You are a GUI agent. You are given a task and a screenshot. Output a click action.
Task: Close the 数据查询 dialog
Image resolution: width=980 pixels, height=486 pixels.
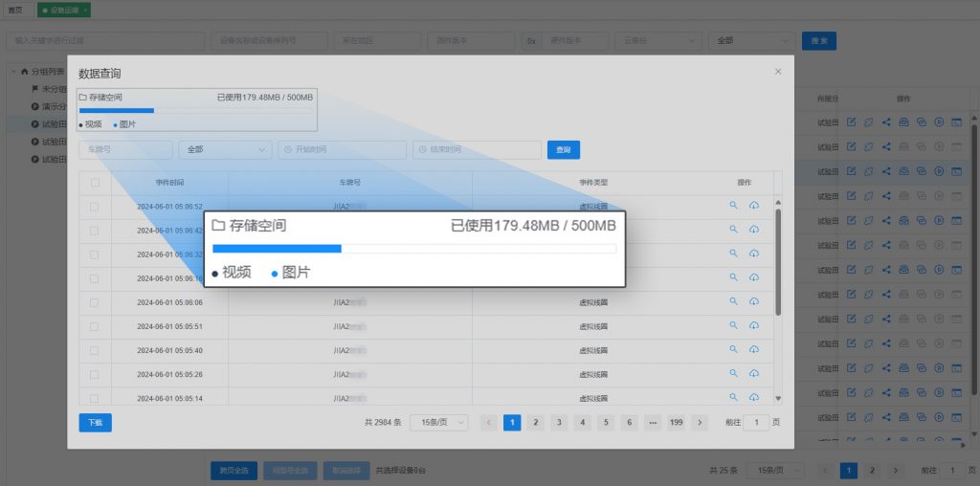tap(778, 72)
